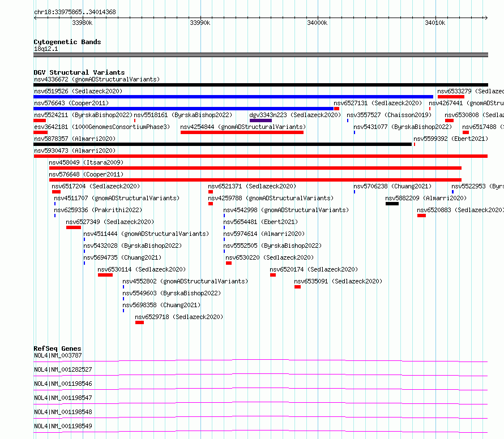Click the nsv5974614 Almarri2020 label
504x439 pixels.
tap(264, 234)
